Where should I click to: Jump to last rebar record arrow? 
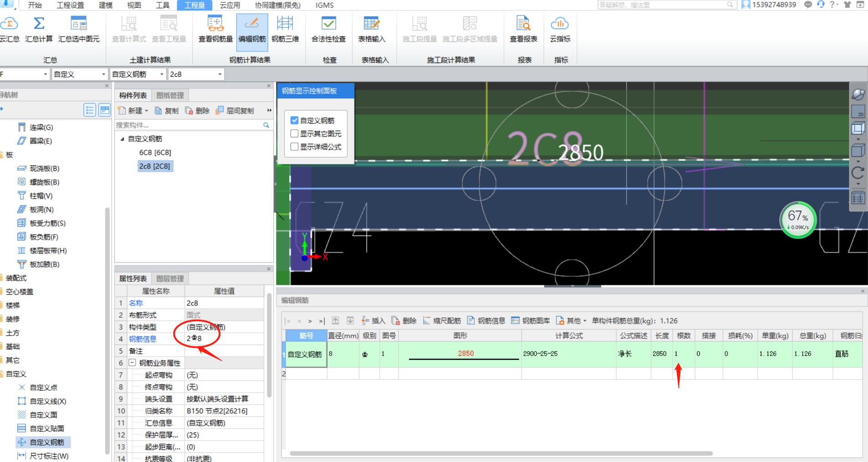point(322,321)
